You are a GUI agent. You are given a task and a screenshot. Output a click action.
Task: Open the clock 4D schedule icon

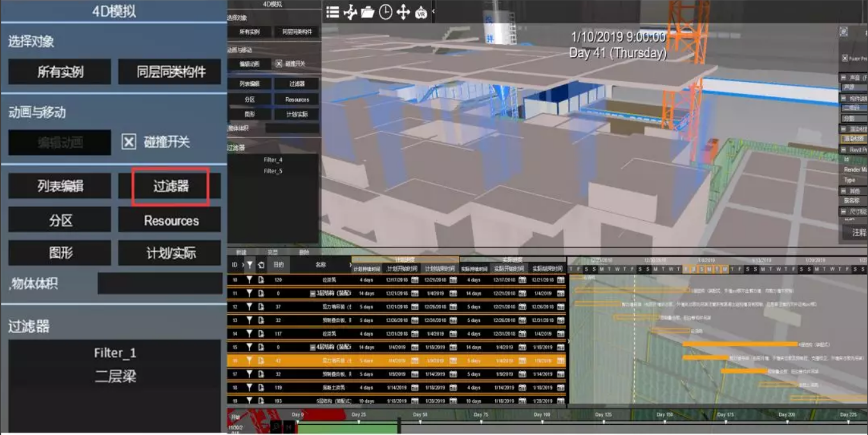coord(385,12)
